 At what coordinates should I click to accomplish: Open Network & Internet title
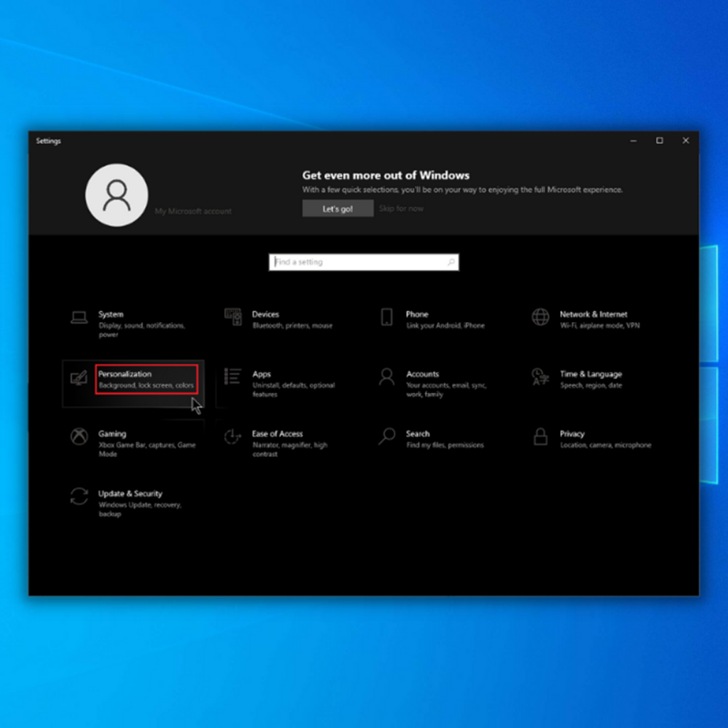594,314
